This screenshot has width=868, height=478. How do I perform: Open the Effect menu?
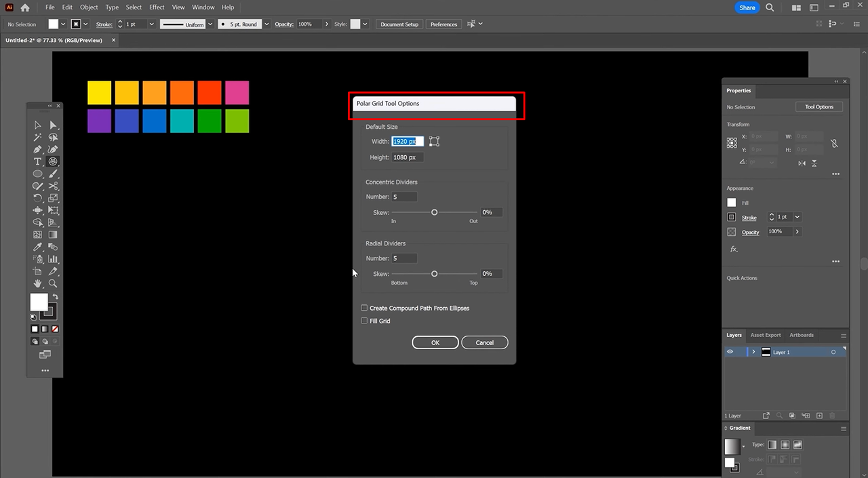[157, 7]
